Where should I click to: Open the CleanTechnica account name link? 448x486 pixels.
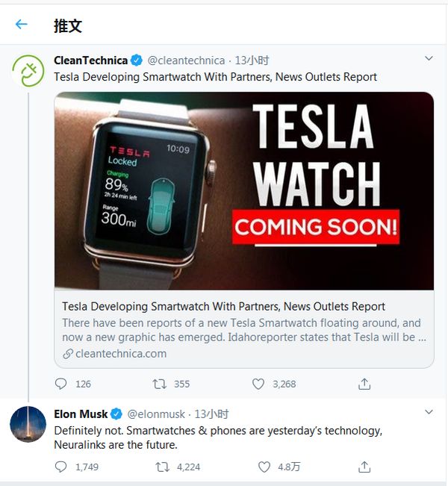90,60
